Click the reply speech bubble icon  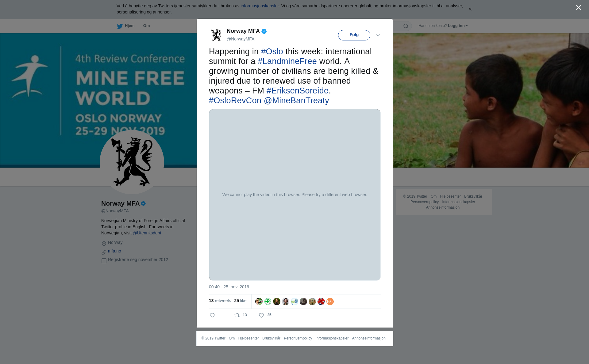click(212, 315)
